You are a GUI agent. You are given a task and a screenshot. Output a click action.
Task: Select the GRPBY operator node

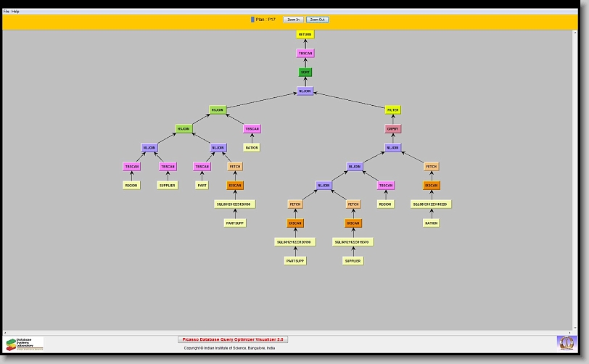coord(392,129)
